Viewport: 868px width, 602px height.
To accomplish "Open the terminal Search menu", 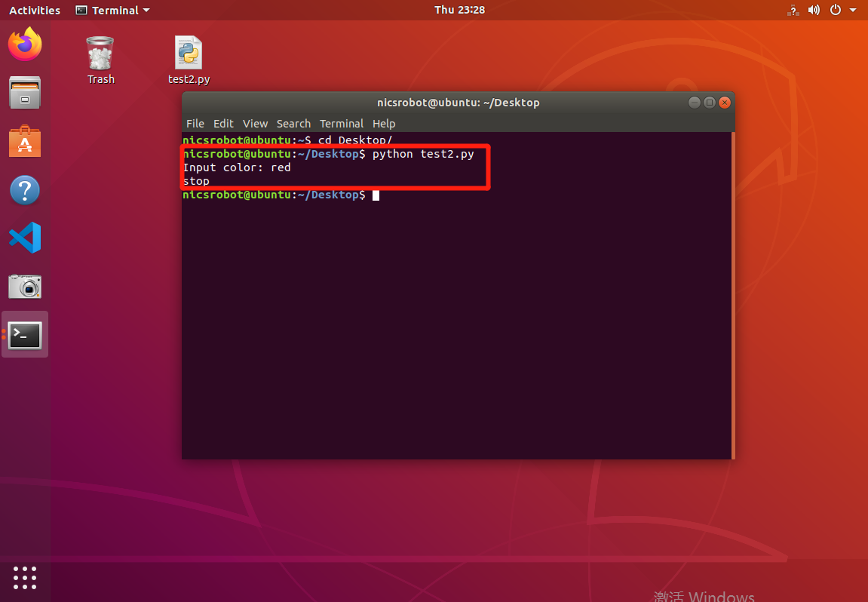I will pyautogui.click(x=293, y=124).
